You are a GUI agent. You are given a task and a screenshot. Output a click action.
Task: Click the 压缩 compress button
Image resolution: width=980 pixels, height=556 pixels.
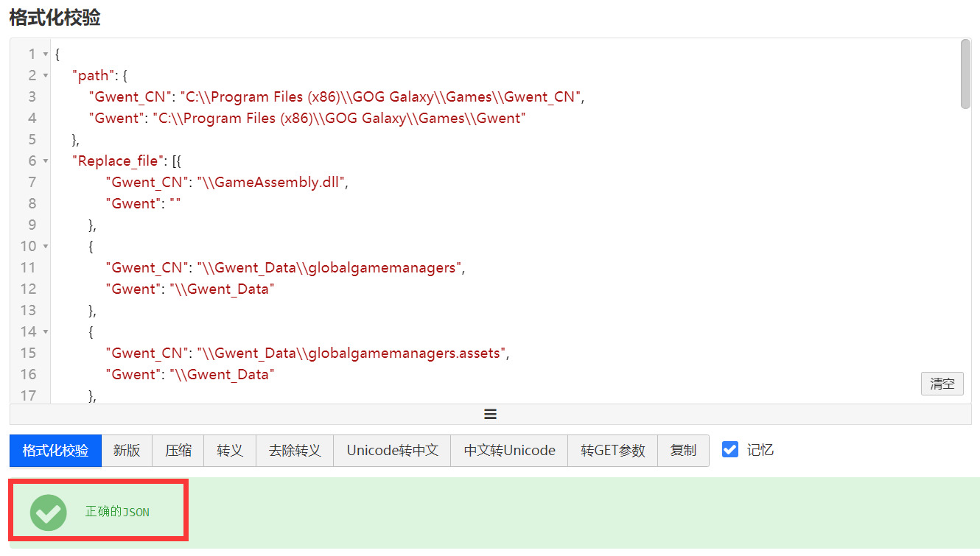click(178, 451)
